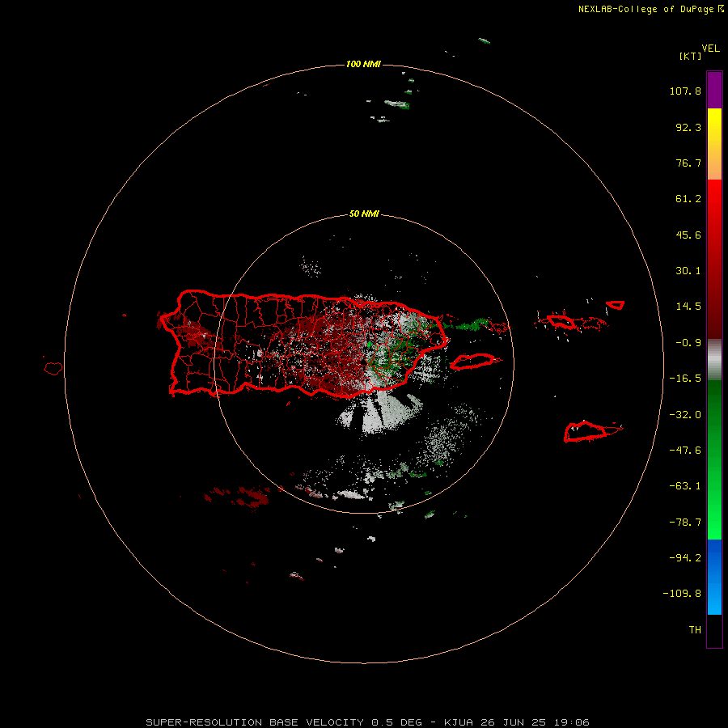This screenshot has height=728, width=728.
Task: Click the NEXLAB-College of DuPage header text
Action: click(x=650, y=9)
